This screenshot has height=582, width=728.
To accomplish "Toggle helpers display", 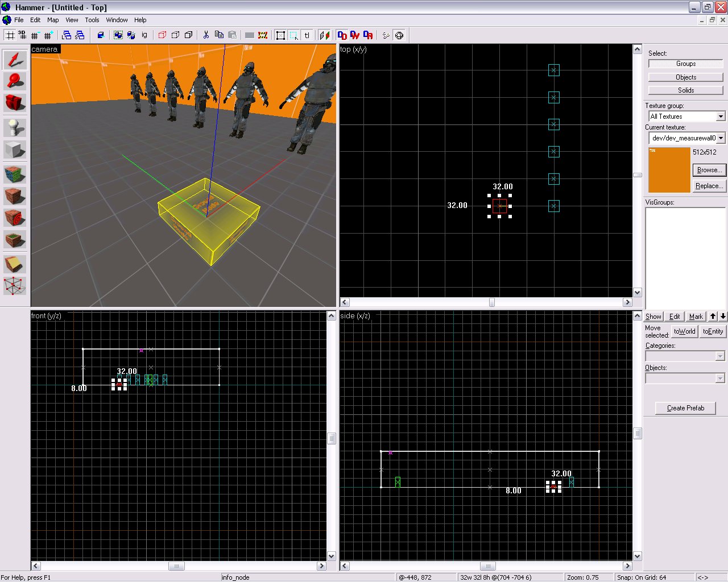I will 386,35.
